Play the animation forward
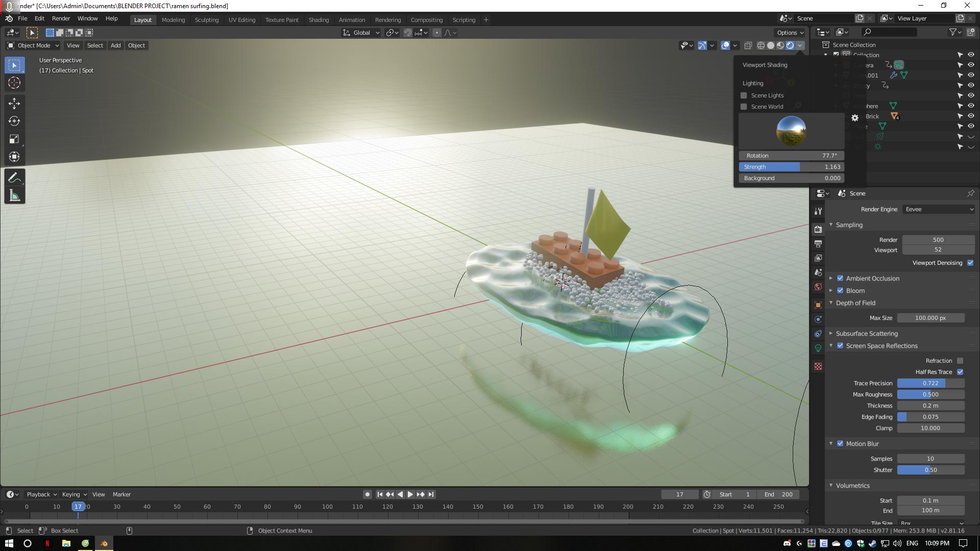980x551 pixels. pos(410,494)
